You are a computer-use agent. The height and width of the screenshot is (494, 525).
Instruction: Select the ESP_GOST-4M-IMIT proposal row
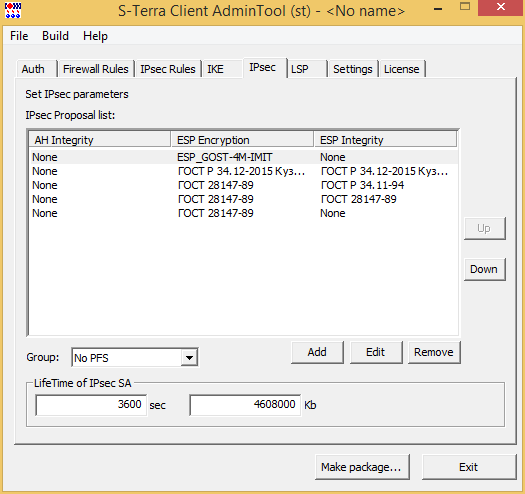(x=243, y=157)
